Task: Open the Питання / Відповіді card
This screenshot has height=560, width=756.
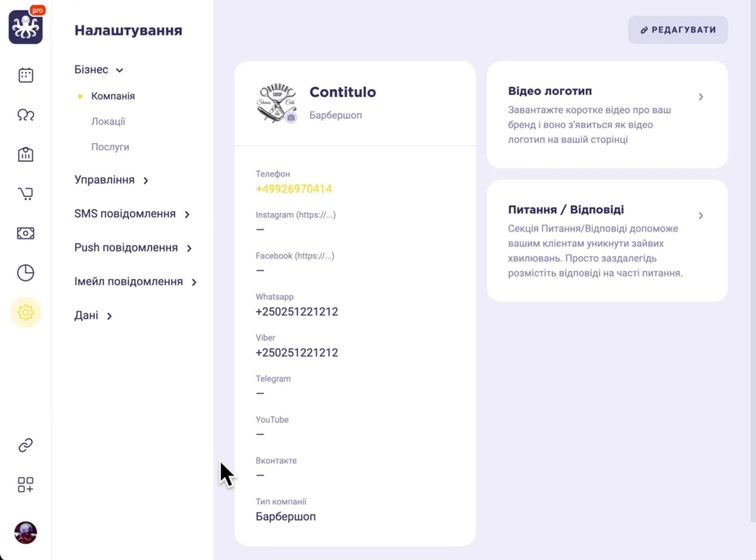Action: (x=607, y=240)
